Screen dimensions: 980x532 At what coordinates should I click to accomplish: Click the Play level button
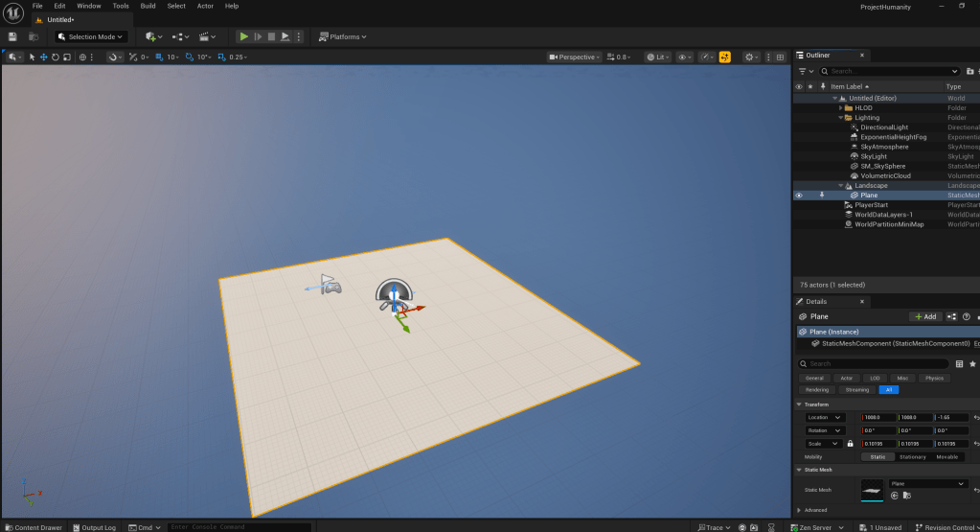point(244,36)
